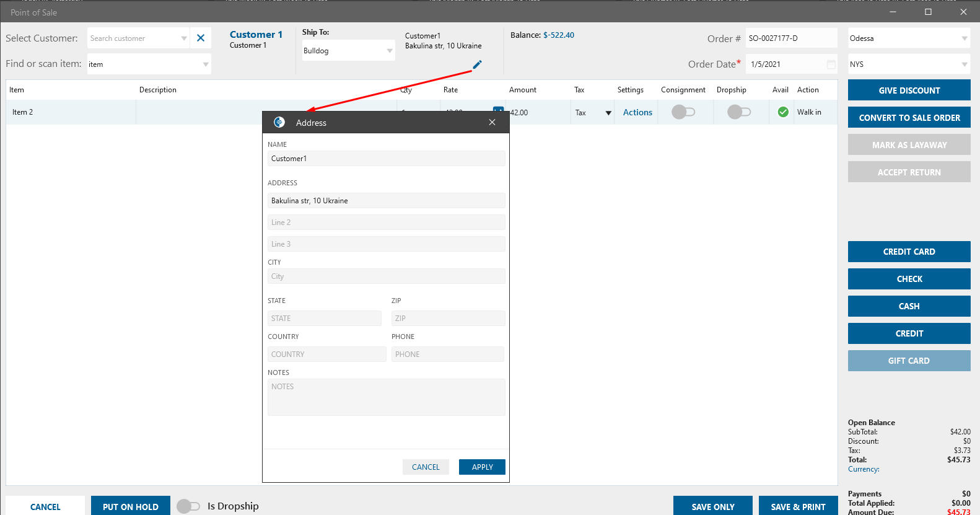
Task: Select the CASH payment button
Action: click(x=909, y=306)
